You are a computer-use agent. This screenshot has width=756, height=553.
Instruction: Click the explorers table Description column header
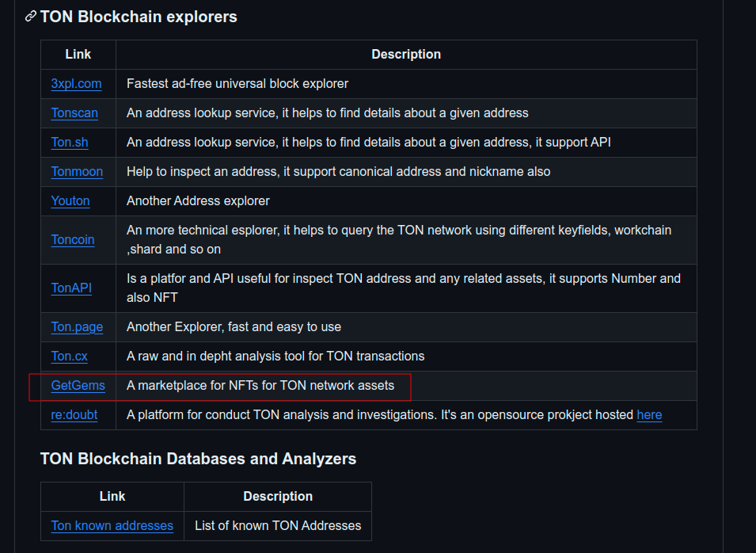coord(406,55)
